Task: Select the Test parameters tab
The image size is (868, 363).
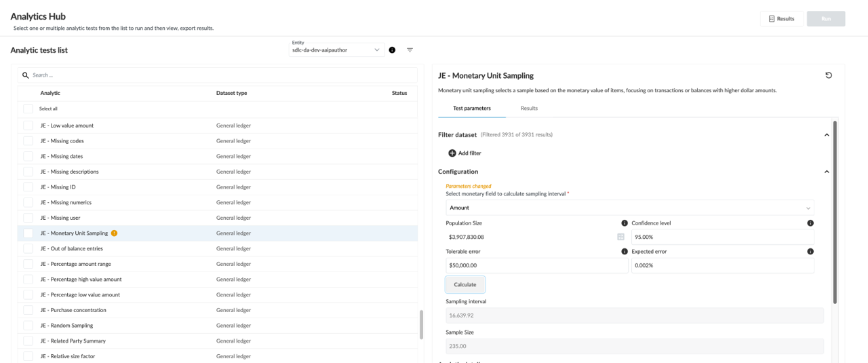Action: (x=472, y=109)
